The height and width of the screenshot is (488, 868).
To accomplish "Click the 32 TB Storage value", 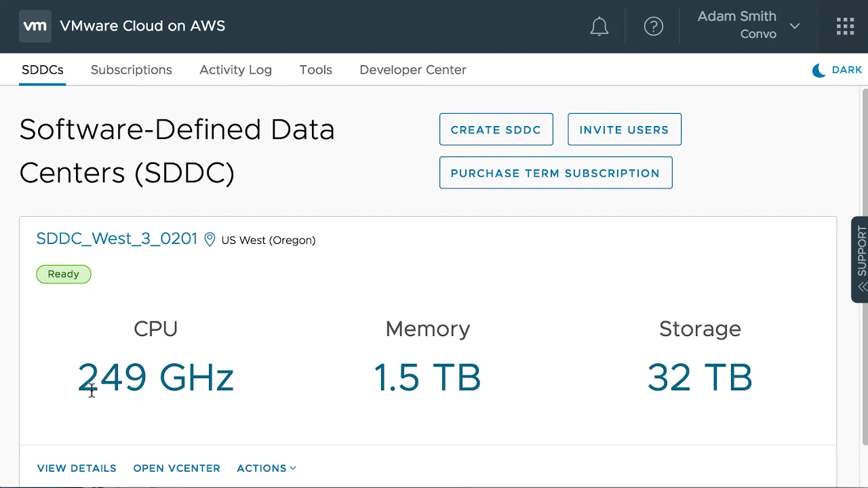I will 700,378.
